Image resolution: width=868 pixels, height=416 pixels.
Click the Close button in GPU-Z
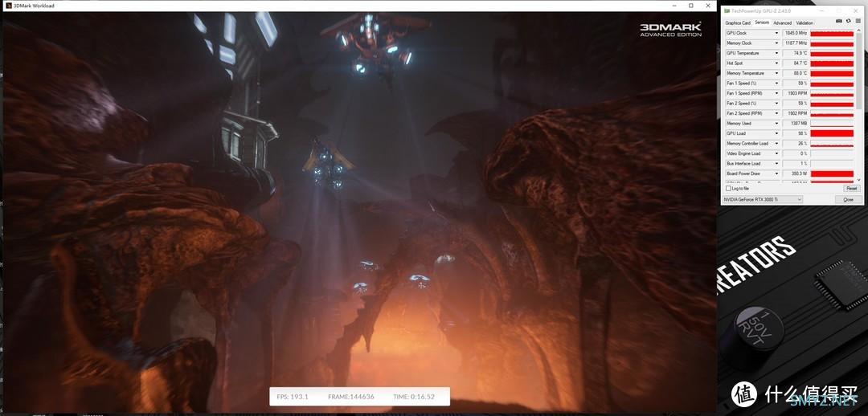pyautogui.click(x=848, y=199)
